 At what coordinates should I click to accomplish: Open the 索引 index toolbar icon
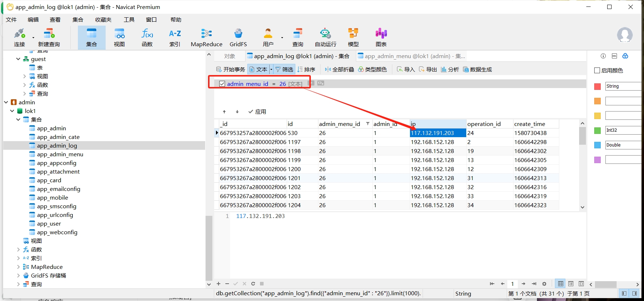[x=175, y=38]
